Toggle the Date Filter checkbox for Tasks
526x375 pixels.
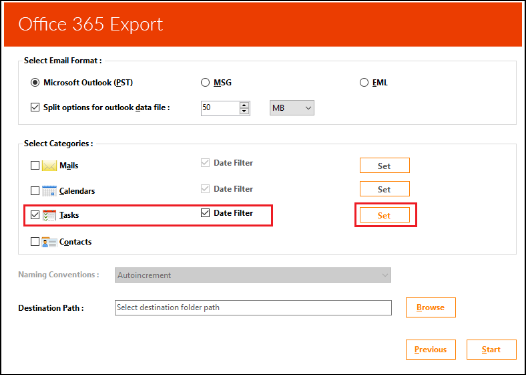pos(205,213)
